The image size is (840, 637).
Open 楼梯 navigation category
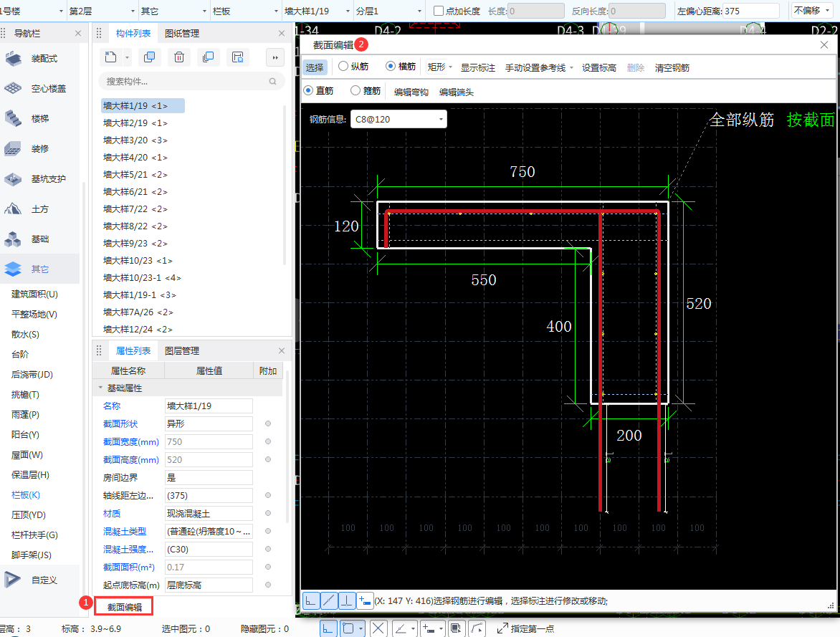pyautogui.click(x=39, y=118)
